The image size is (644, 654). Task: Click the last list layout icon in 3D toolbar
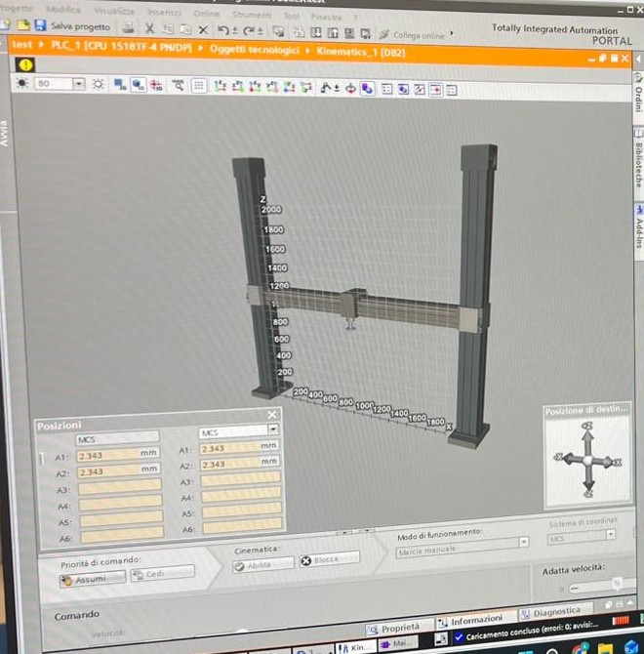click(x=452, y=90)
